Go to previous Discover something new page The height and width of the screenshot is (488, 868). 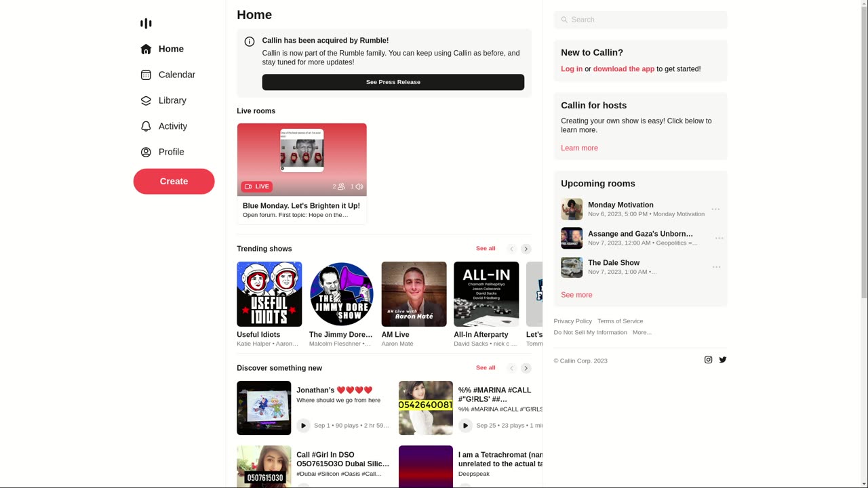pos(512,368)
